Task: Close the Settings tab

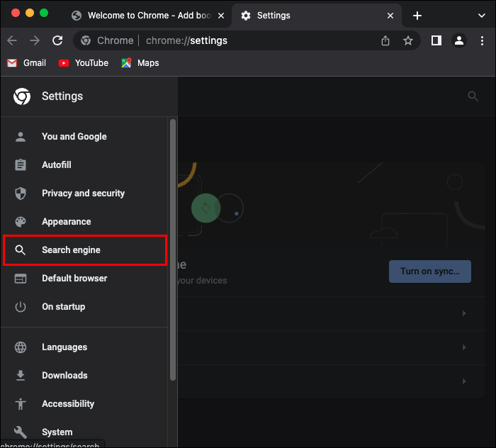Action: click(x=390, y=16)
